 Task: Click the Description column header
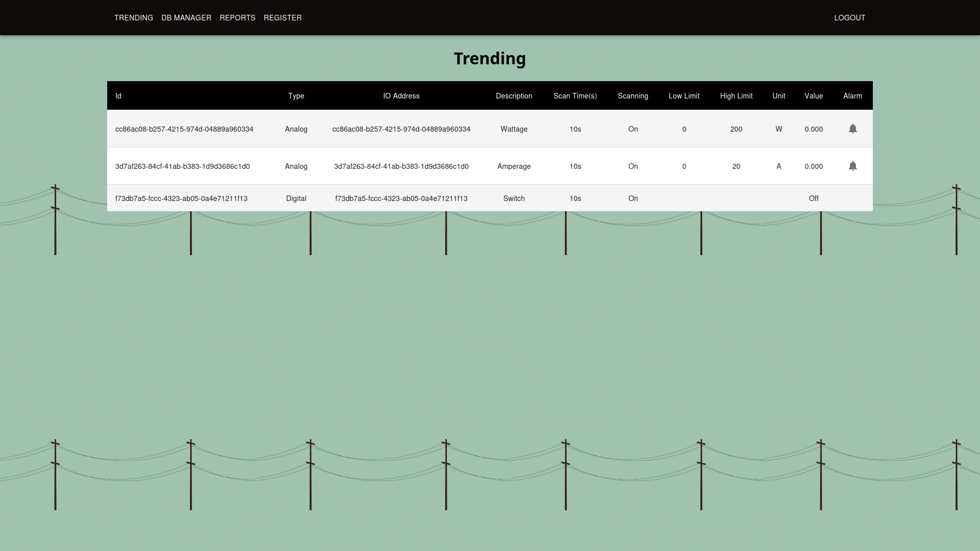514,96
